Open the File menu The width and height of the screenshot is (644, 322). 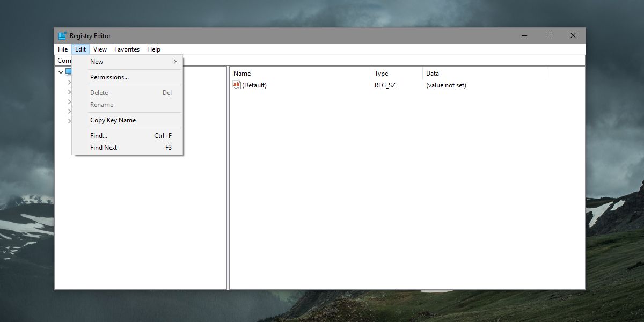click(62, 49)
